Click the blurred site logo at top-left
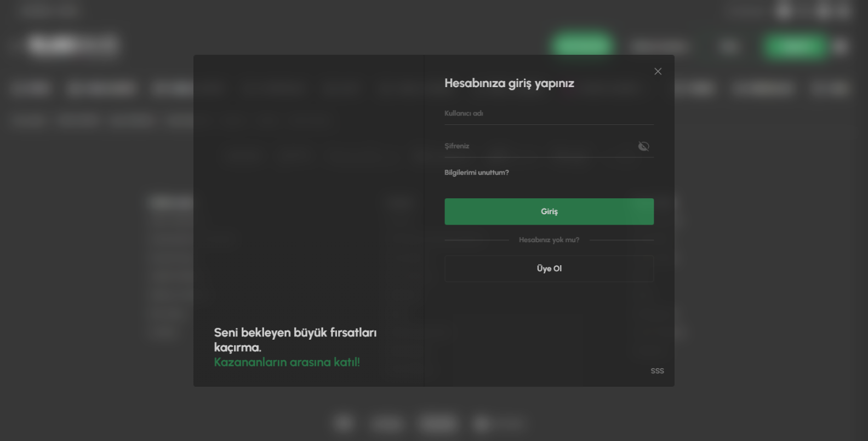The width and height of the screenshot is (868, 441). (73, 45)
